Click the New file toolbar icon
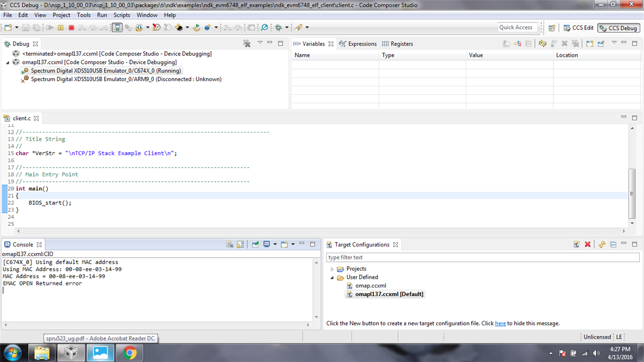Screen dimensions: 644x362 pyautogui.click(x=8, y=27)
